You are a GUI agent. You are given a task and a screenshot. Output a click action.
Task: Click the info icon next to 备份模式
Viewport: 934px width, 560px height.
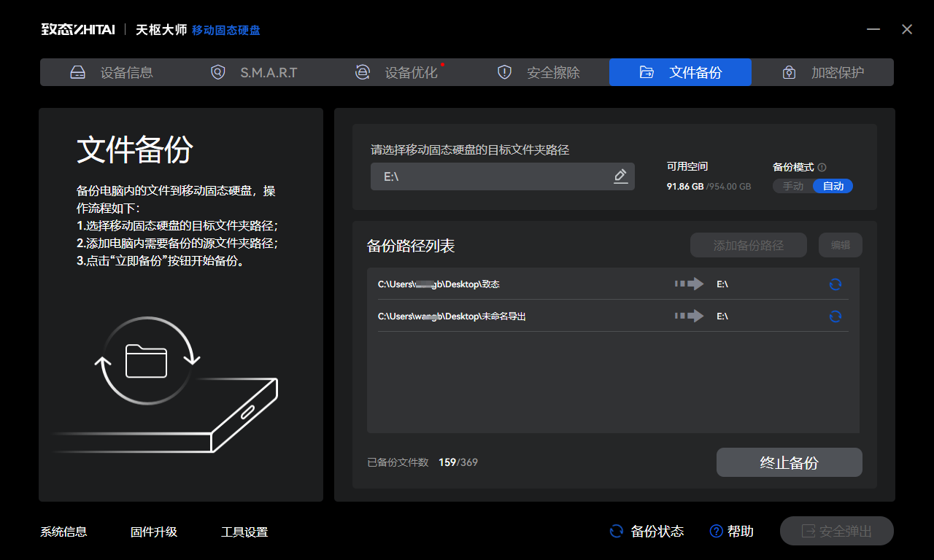tap(822, 167)
